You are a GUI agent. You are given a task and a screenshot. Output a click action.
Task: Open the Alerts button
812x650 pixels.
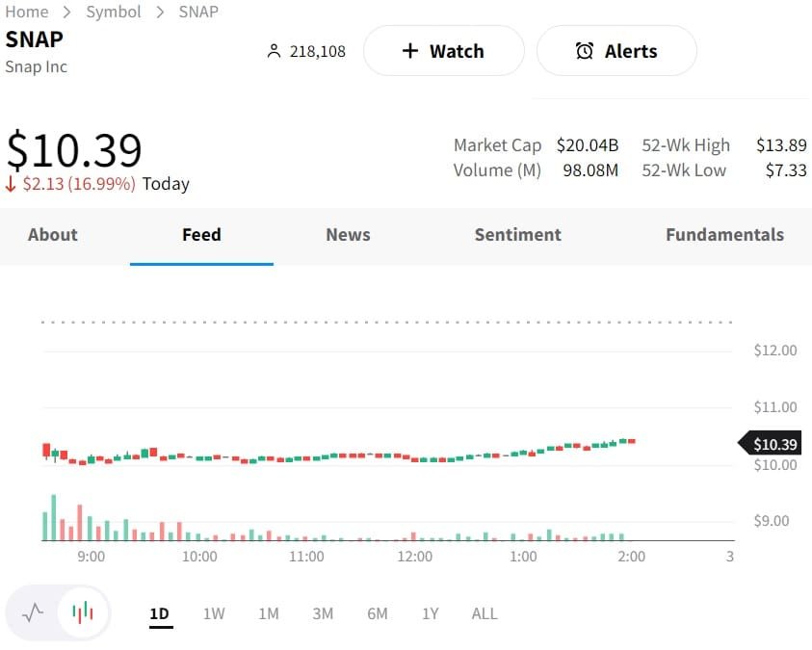tap(616, 51)
